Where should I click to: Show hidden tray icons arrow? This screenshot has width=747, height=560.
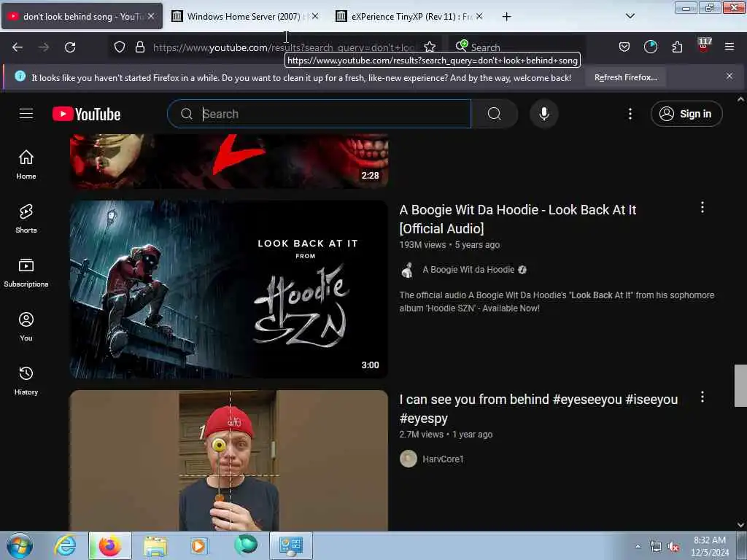(638, 547)
